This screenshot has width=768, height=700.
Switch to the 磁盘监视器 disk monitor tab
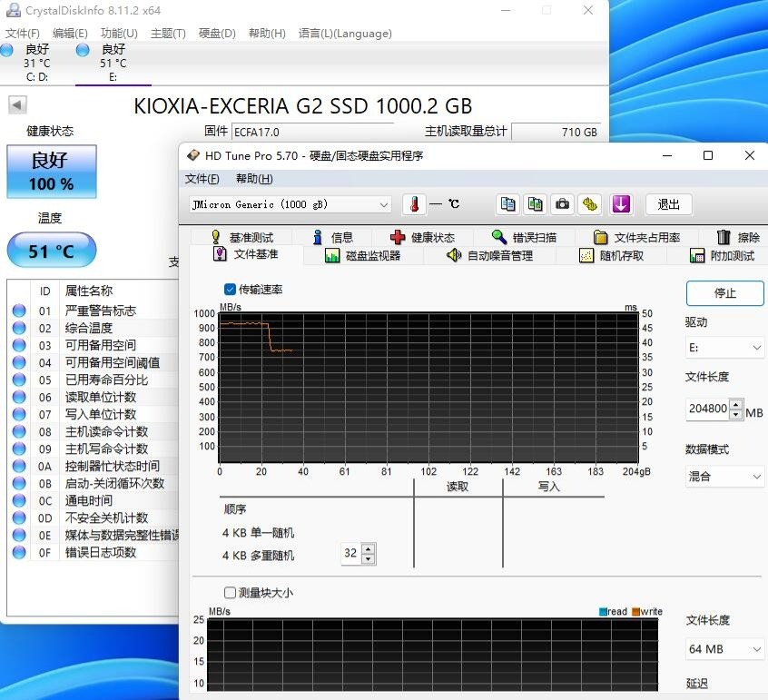click(x=363, y=255)
